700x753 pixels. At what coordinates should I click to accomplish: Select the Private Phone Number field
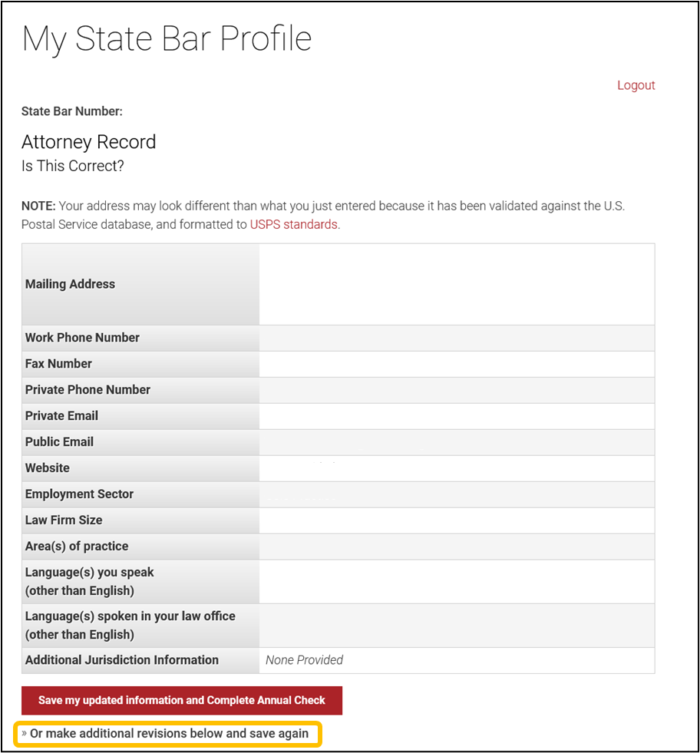pyautogui.click(x=456, y=390)
